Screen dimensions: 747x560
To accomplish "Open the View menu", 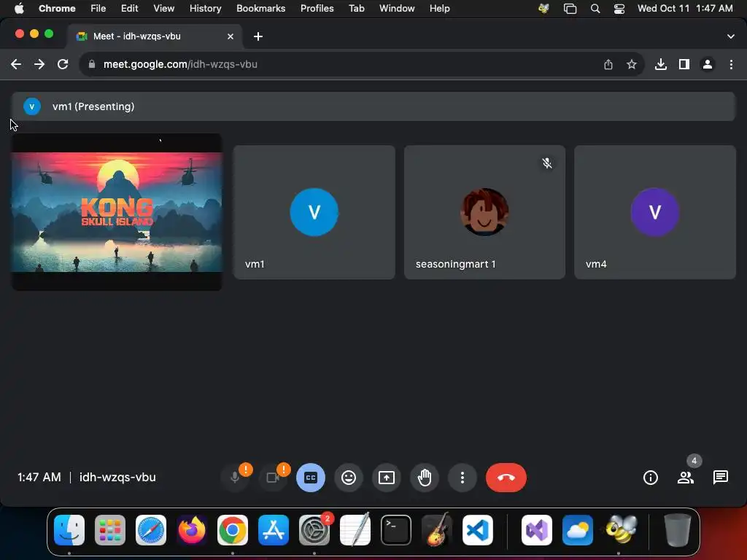I will pyautogui.click(x=164, y=8).
